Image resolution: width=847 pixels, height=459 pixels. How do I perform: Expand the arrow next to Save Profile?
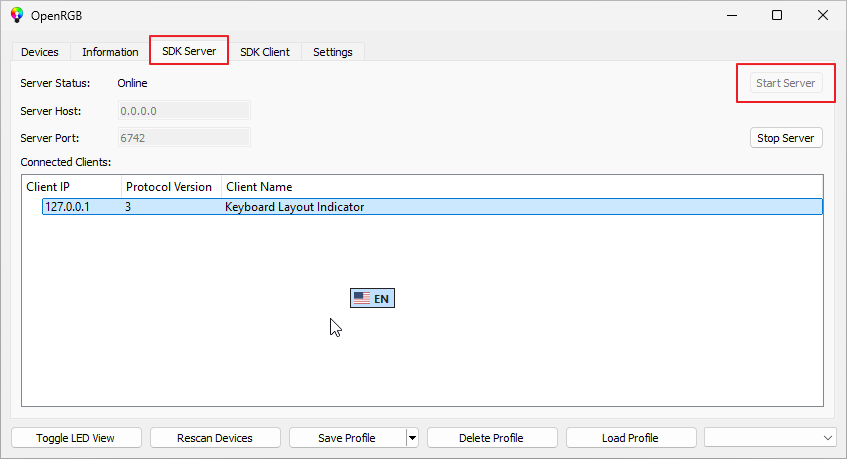[411, 438]
